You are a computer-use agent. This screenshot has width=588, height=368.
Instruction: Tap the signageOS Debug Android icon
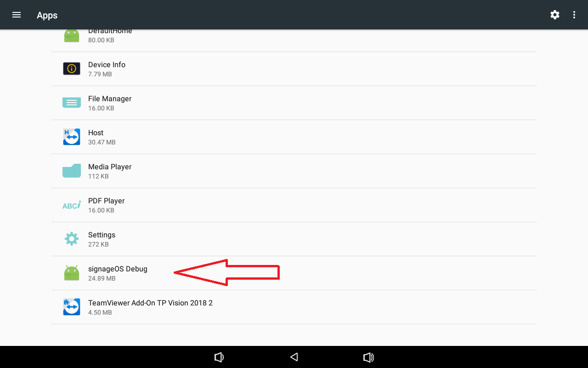72,273
